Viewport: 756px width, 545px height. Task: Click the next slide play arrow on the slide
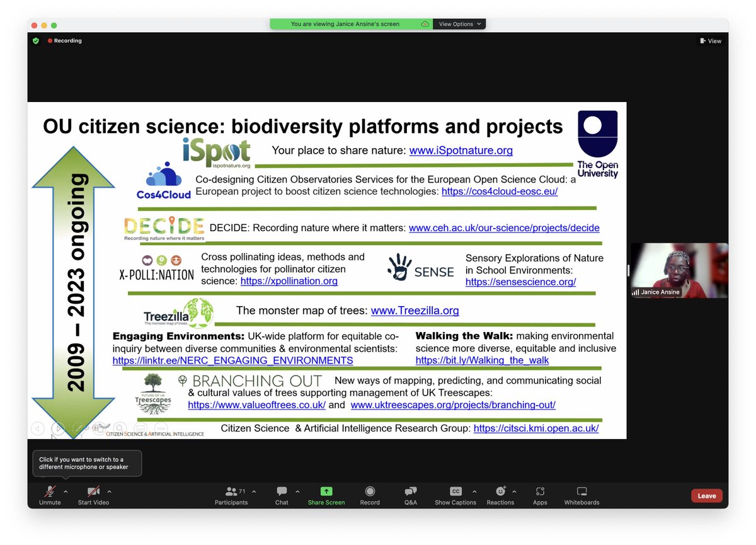[57, 428]
